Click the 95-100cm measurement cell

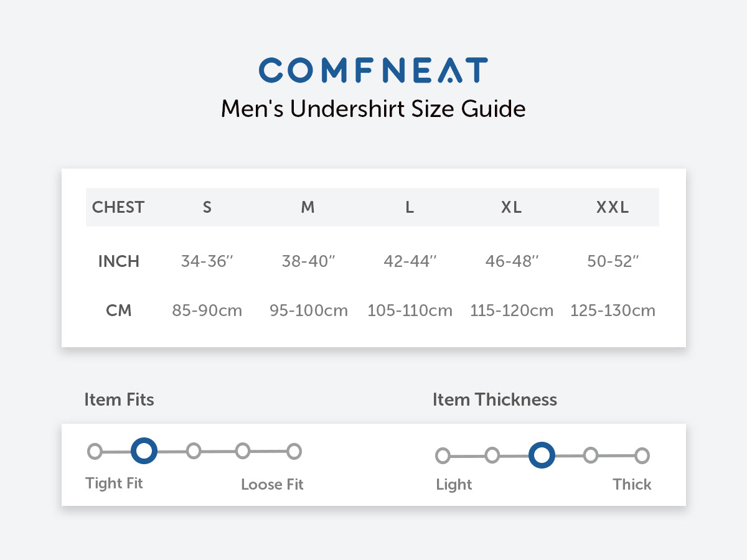[x=309, y=310]
